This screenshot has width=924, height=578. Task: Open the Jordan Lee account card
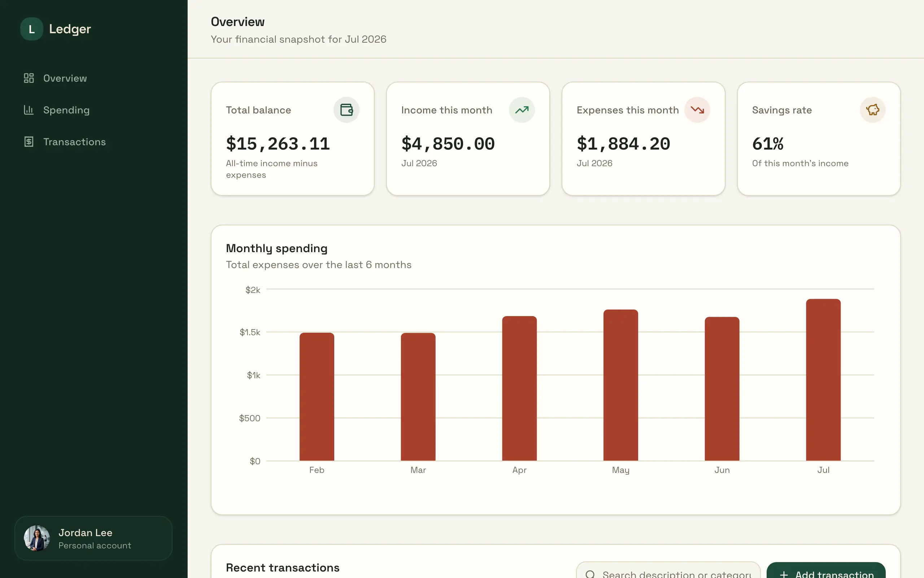coord(93,538)
